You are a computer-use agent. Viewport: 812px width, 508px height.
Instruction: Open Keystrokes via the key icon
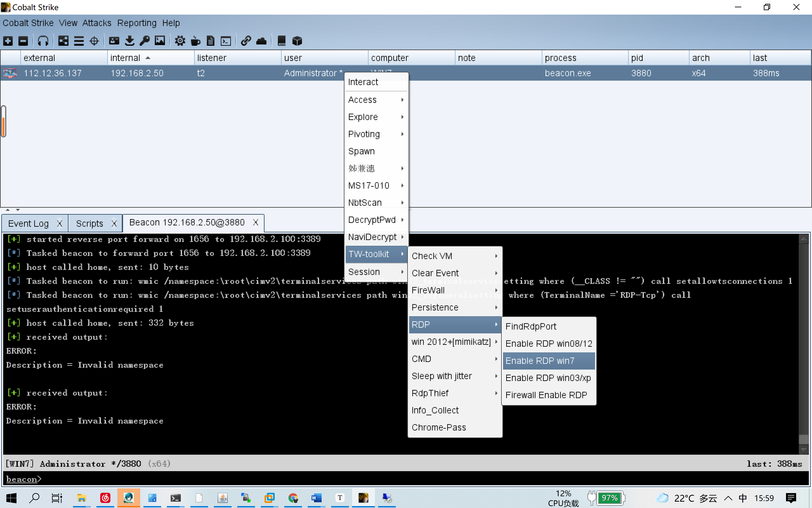[145, 41]
